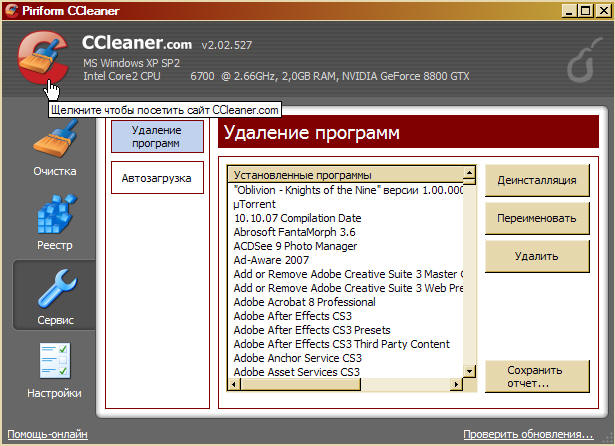
Task: Open the Настройки settings section
Action: point(54,371)
